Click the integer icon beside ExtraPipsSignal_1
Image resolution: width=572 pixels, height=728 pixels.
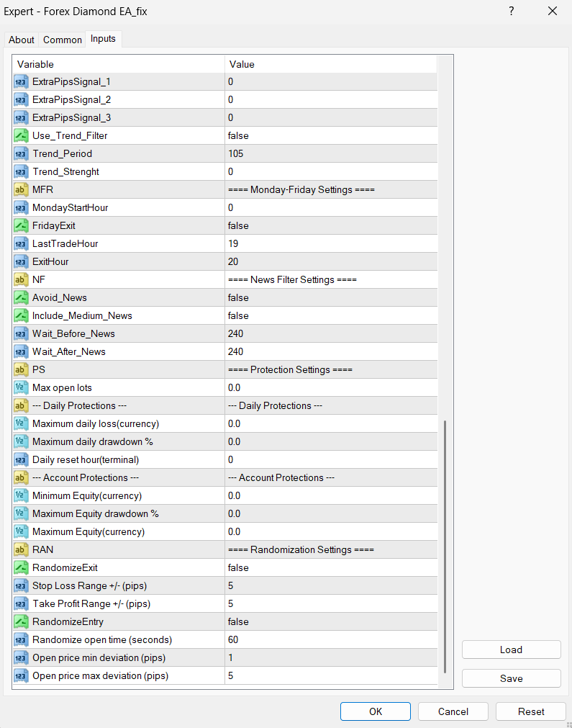21,82
